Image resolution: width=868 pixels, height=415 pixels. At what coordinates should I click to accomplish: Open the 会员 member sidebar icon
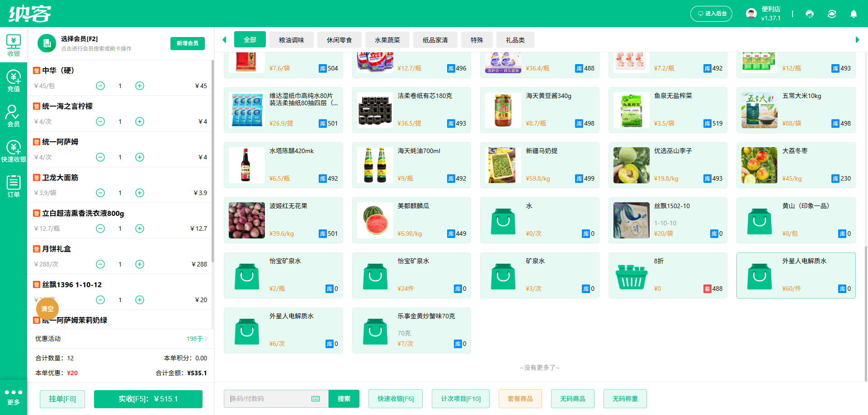tap(14, 116)
